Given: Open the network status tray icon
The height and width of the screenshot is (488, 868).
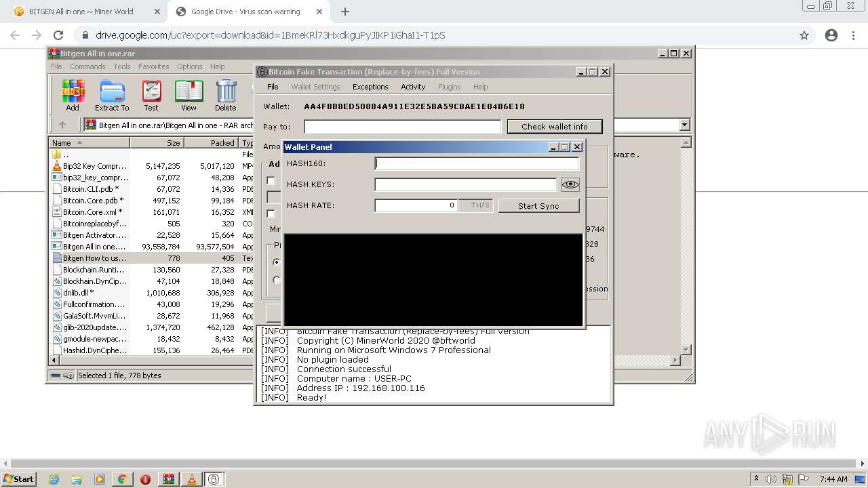Looking at the screenshot, I should point(788,479).
